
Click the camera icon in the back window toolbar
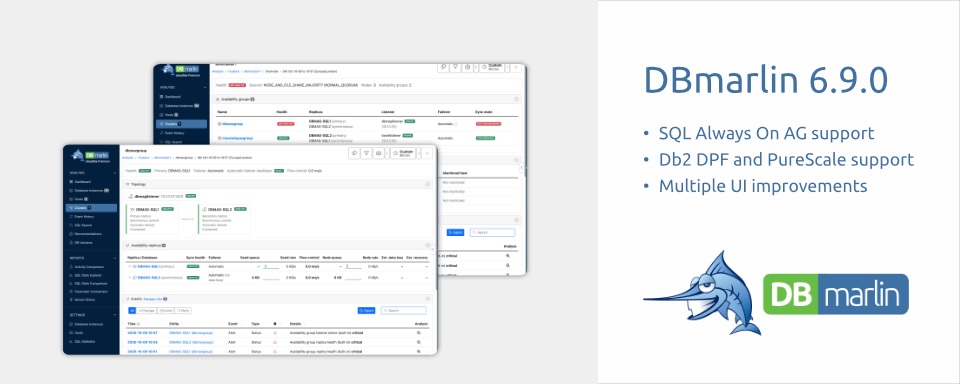tap(468, 67)
